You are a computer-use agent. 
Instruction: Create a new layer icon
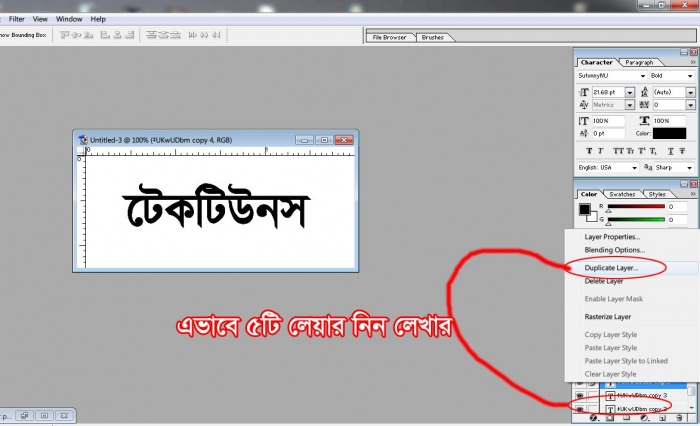[x=662, y=418]
